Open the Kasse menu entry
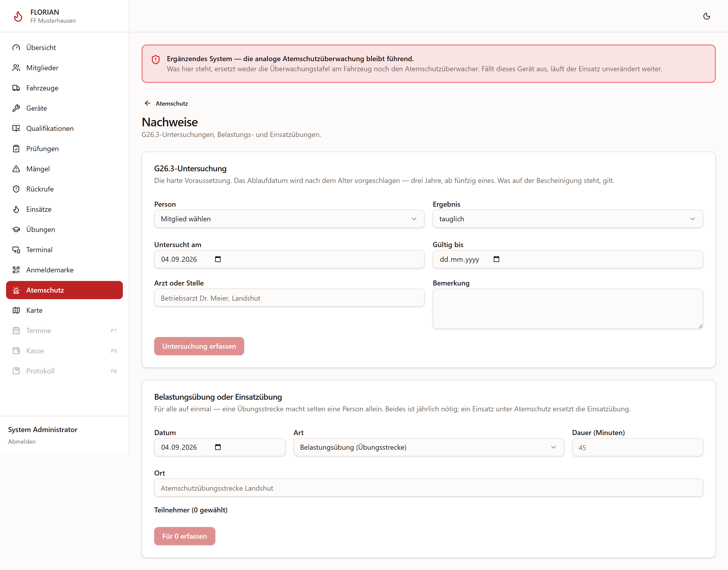This screenshot has height=570, width=728. (64, 350)
